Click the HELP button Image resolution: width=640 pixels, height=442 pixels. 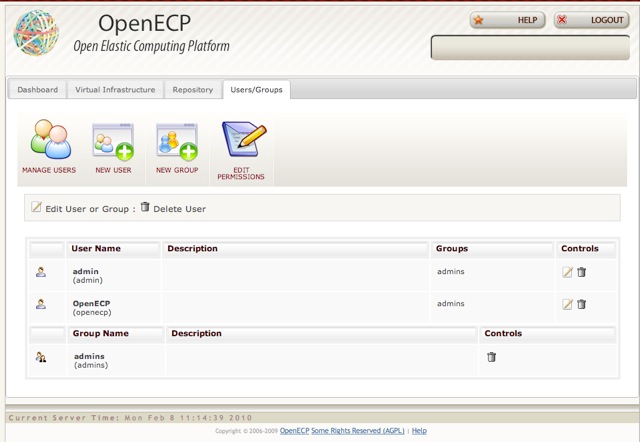(507, 20)
